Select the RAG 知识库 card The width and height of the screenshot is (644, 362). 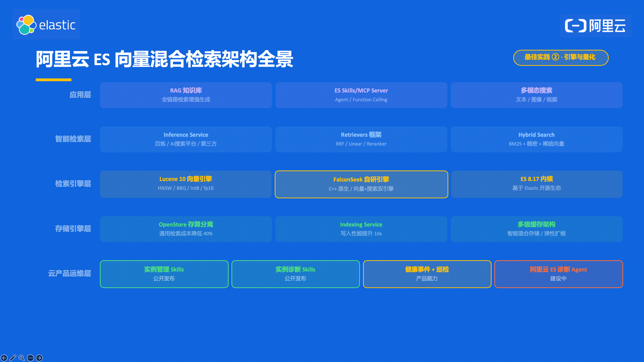click(186, 95)
